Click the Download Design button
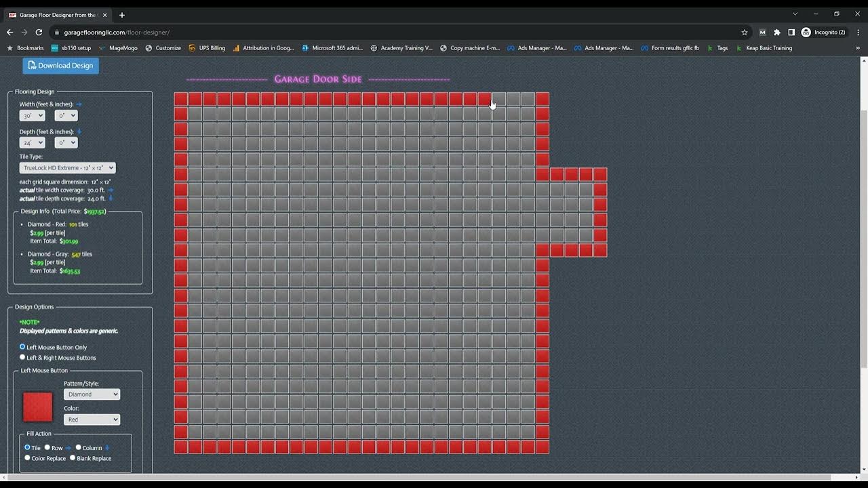This screenshot has height=488, width=868. pos(60,66)
